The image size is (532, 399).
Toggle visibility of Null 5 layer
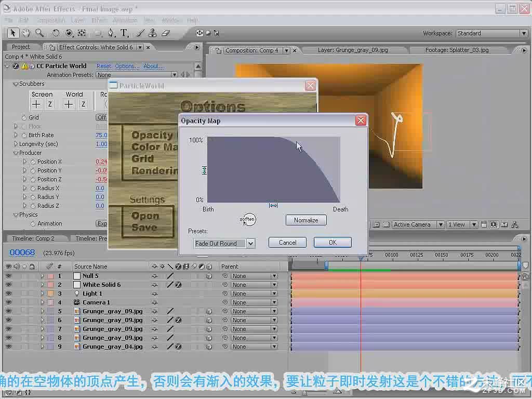[x=8, y=276]
